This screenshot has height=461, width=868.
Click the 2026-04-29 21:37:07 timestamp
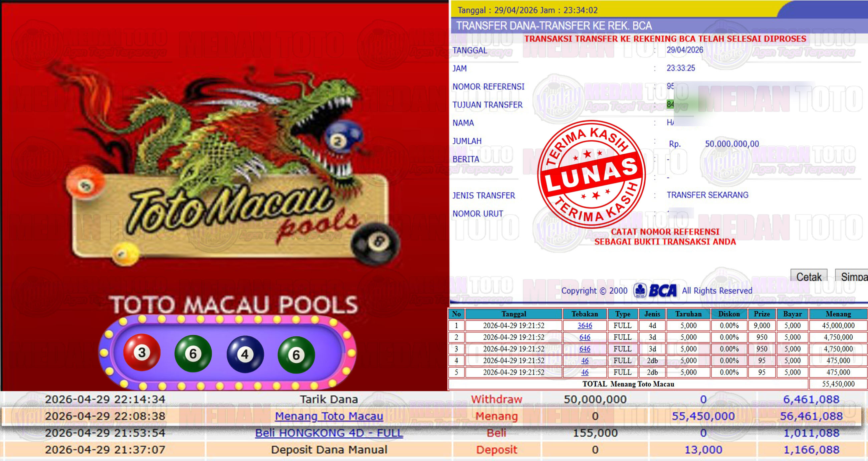105,450
